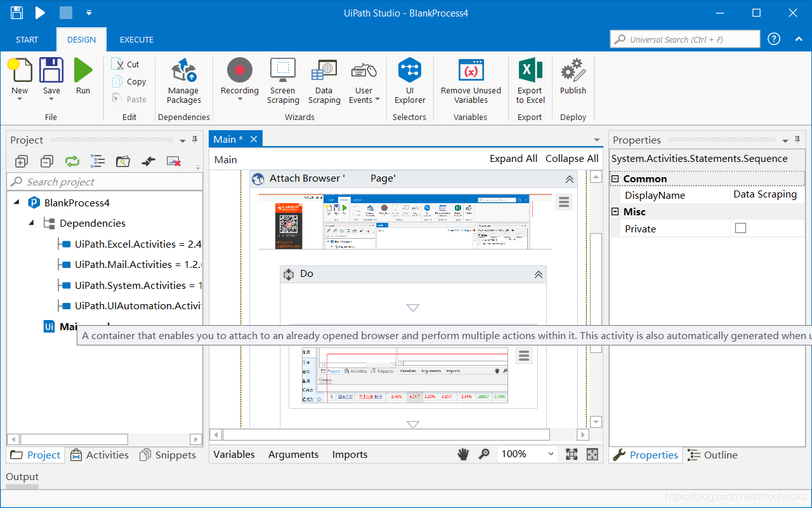Screen dimensions: 812x508
Task: Switch to the Outline tab
Action: (713, 455)
